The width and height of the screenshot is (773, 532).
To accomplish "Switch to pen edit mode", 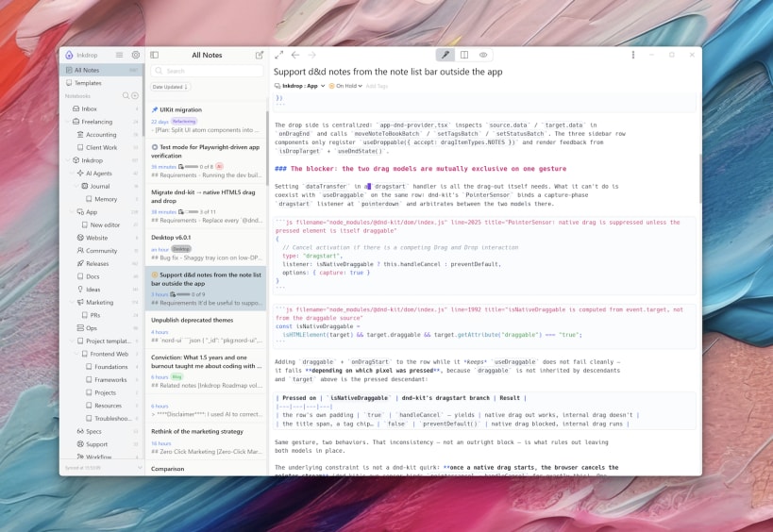I will (x=445, y=55).
